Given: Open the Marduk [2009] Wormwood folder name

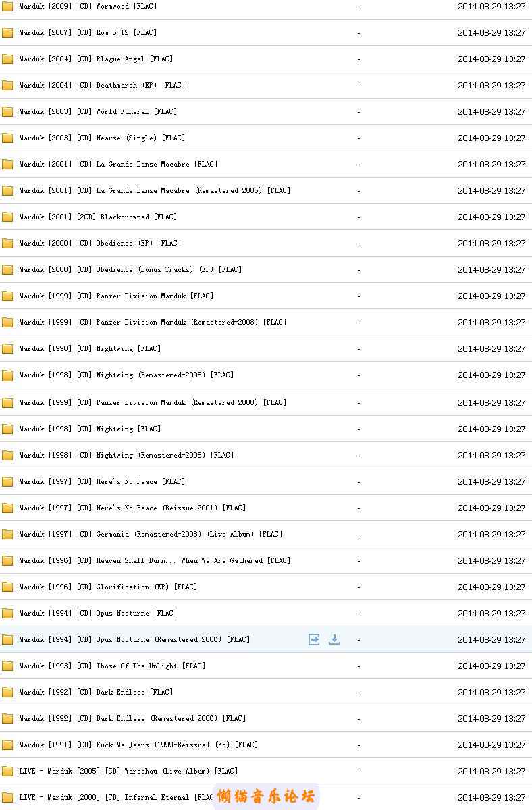Looking at the screenshot, I should pos(88,6).
